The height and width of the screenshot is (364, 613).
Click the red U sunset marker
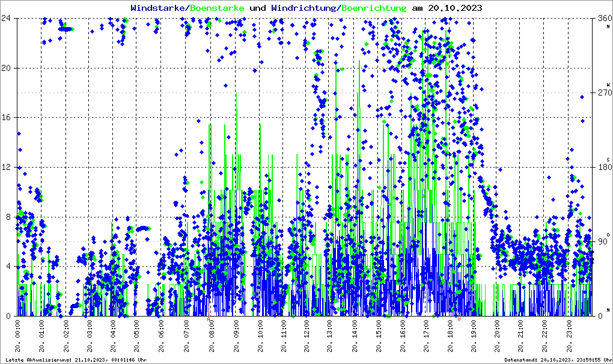point(459,319)
